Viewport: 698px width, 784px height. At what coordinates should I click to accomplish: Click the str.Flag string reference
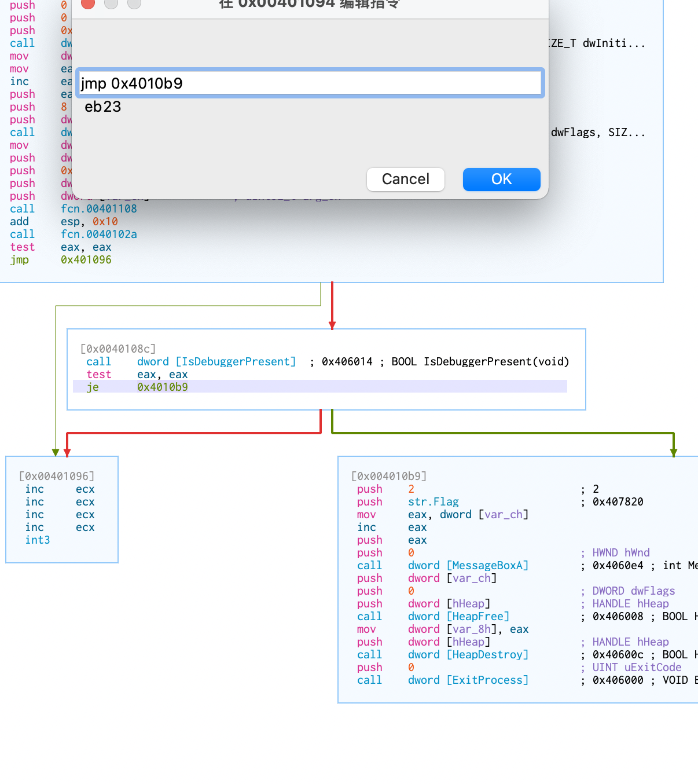(433, 501)
